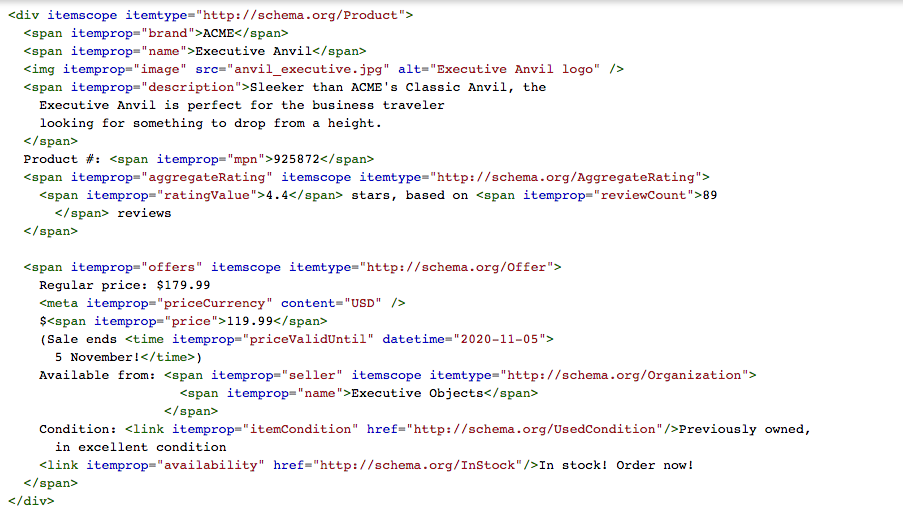Click the alt text "Executive Anvil logo"
Viewport: 903px width, 532px height.
pos(514,69)
